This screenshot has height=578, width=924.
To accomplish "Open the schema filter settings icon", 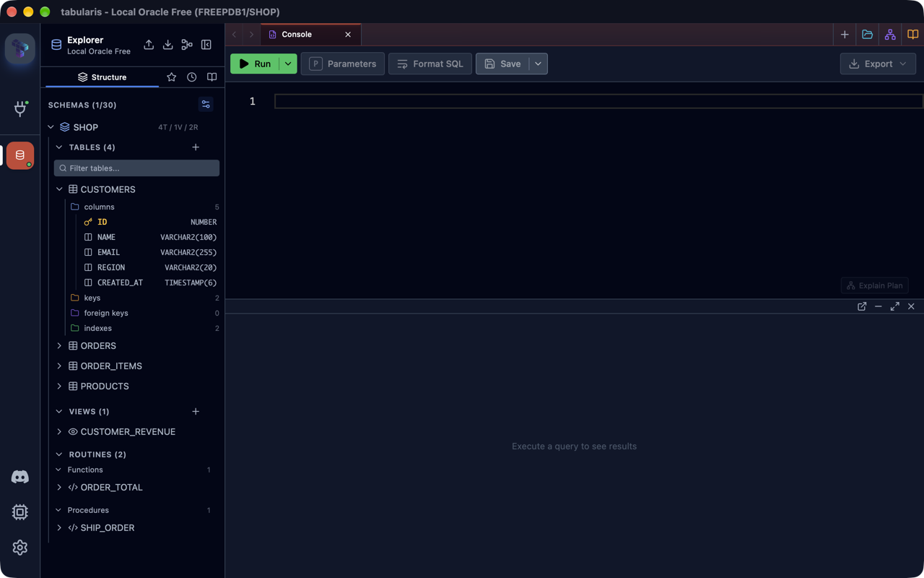I will coord(206,105).
